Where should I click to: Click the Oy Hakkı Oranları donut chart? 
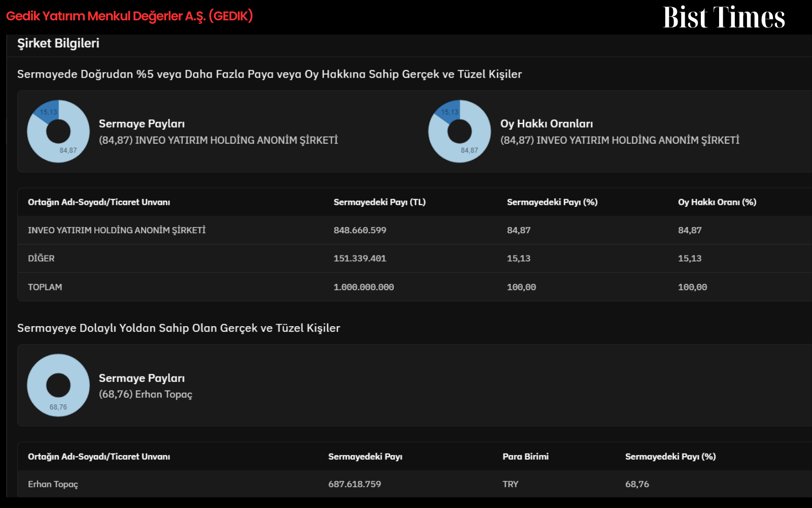(x=460, y=131)
